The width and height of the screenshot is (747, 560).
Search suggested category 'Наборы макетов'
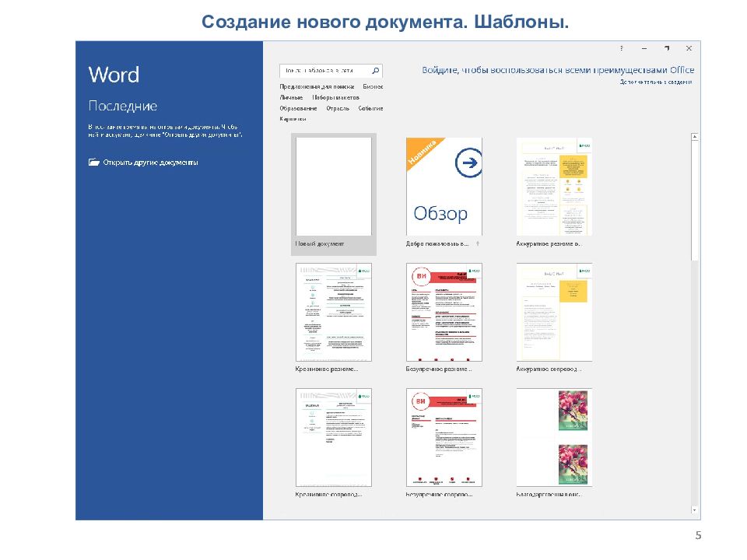pyautogui.click(x=335, y=98)
